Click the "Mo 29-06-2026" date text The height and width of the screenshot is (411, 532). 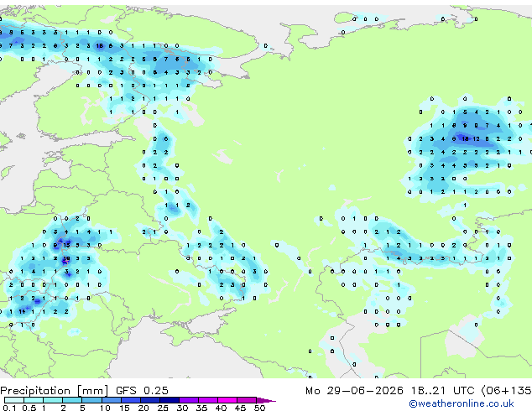click(355, 391)
